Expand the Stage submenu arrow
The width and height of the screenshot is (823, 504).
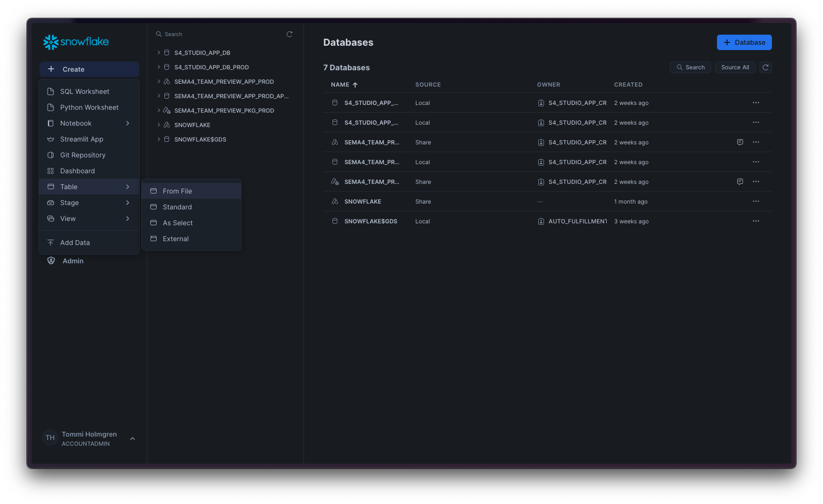[128, 203]
